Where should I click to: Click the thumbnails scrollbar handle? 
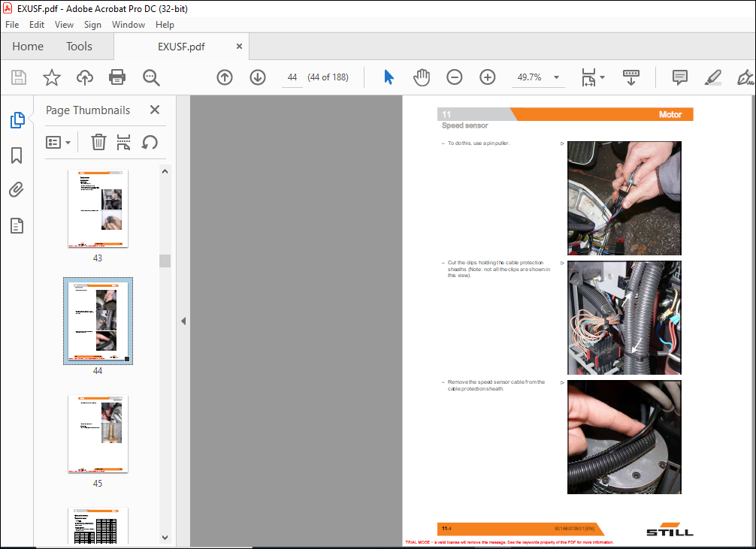tap(165, 261)
